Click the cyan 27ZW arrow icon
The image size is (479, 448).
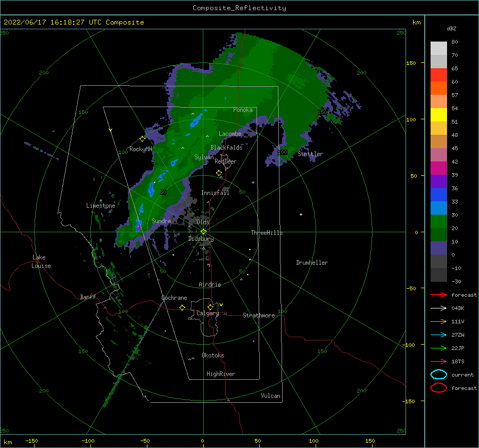click(439, 335)
